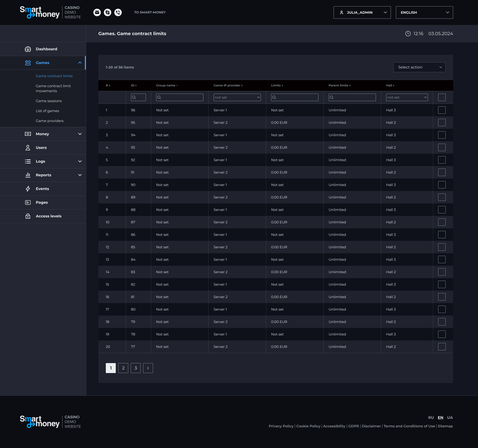Tick the checkbox for row ID 77
478x448 pixels.
[442, 347]
